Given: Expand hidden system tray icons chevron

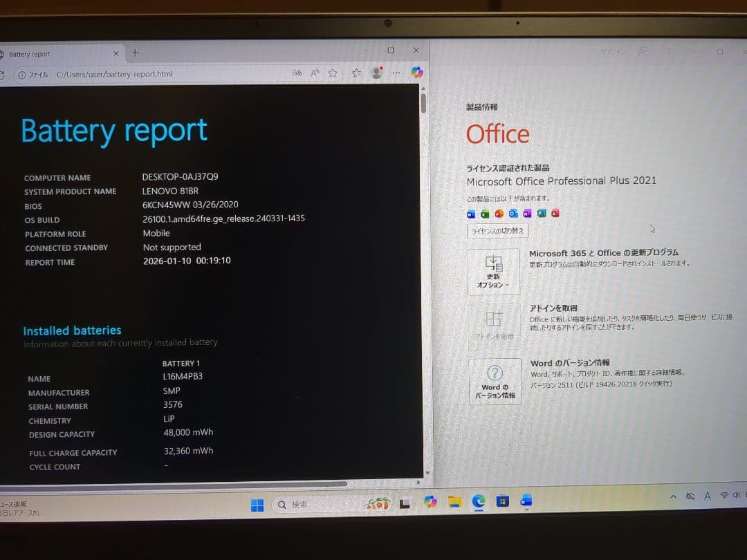Looking at the screenshot, I should (x=674, y=496).
